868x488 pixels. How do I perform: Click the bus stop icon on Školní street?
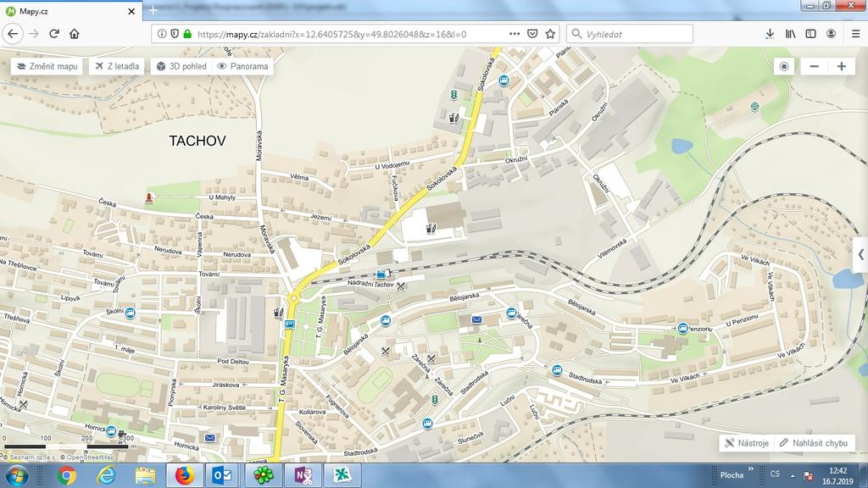point(130,313)
